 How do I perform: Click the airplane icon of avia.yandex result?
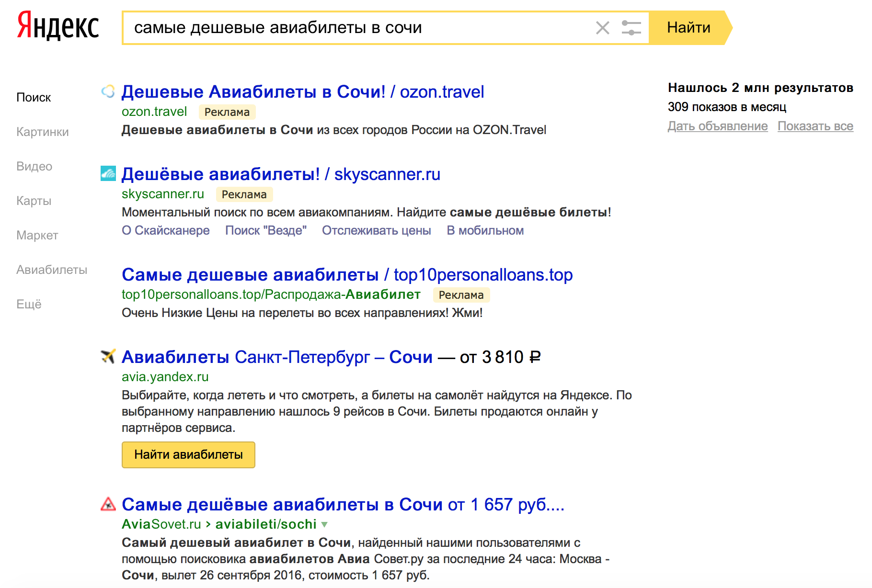pyautogui.click(x=108, y=356)
